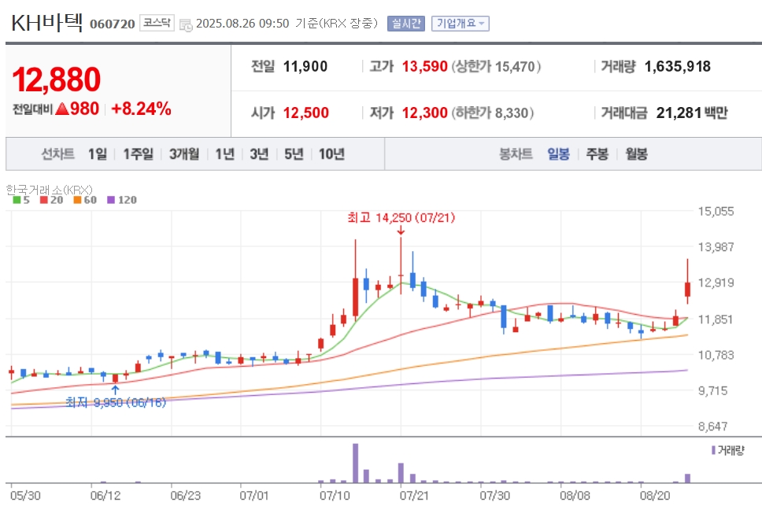Click the 최저 9,950 low marker
Image resolution: width=762 pixels, height=532 pixels.
tap(116, 402)
